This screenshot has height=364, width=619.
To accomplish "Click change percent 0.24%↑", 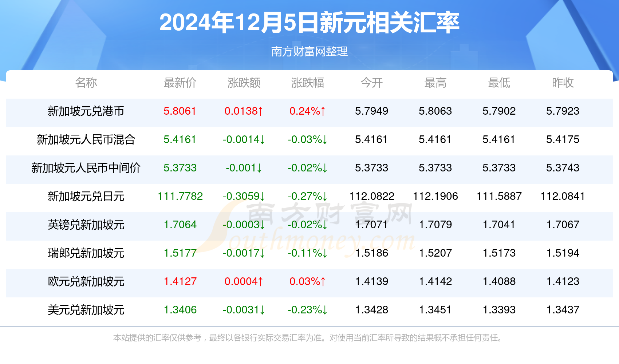I will 308,111.
